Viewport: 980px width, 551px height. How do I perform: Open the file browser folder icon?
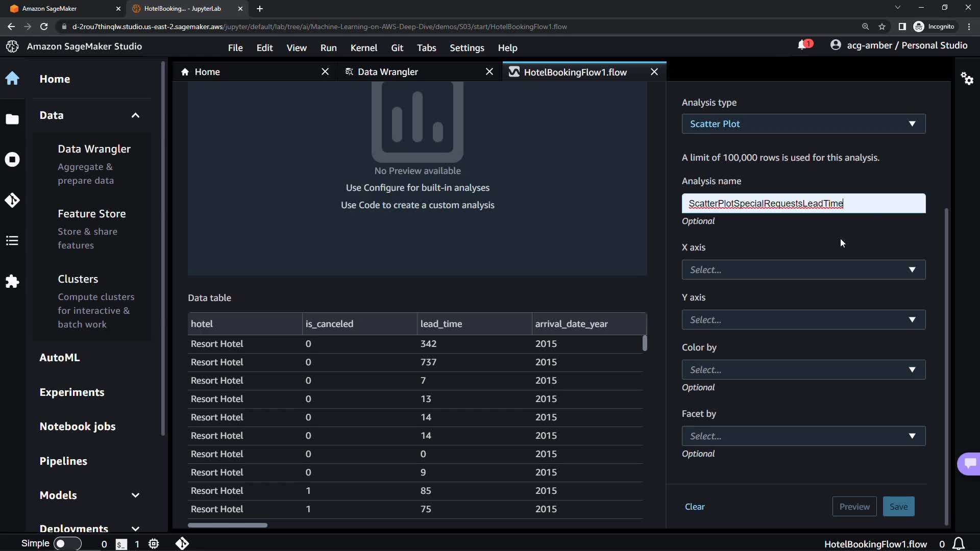(12, 119)
